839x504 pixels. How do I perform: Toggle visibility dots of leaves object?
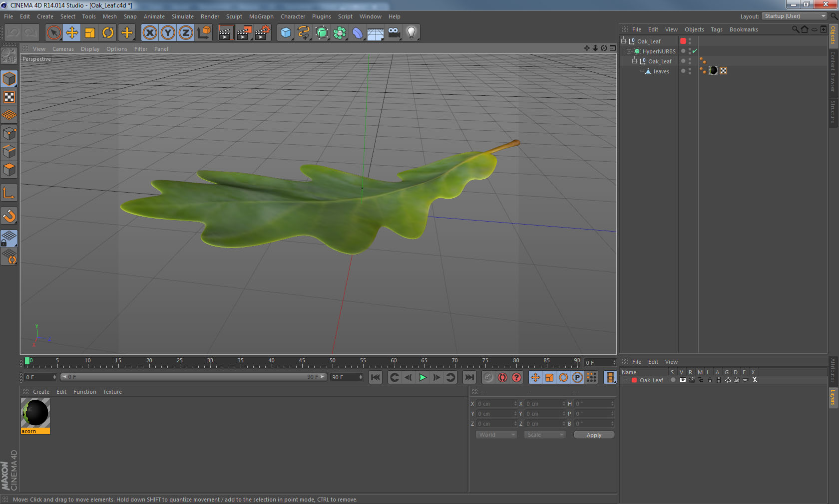point(690,71)
